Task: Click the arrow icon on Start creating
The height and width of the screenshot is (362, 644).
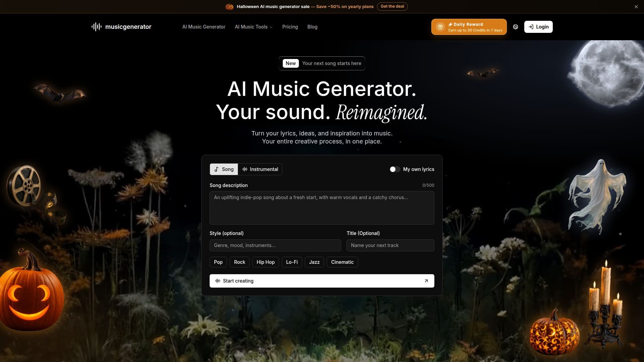Action: (426, 281)
